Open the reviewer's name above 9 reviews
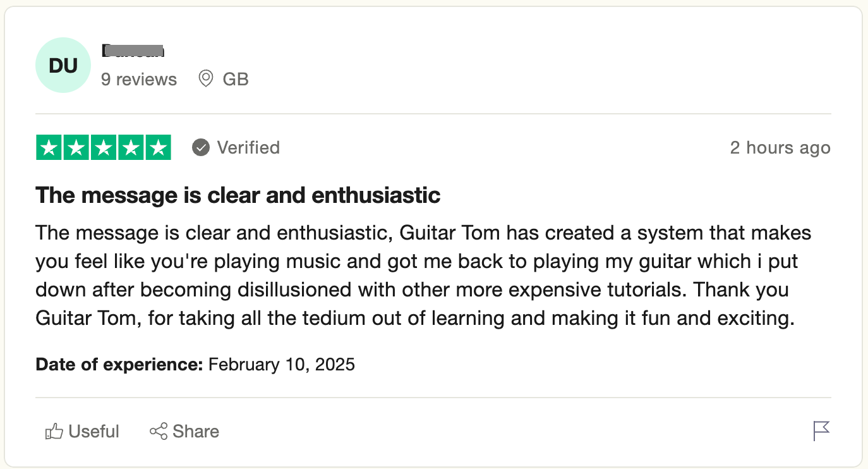868x469 pixels. tap(133, 51)
